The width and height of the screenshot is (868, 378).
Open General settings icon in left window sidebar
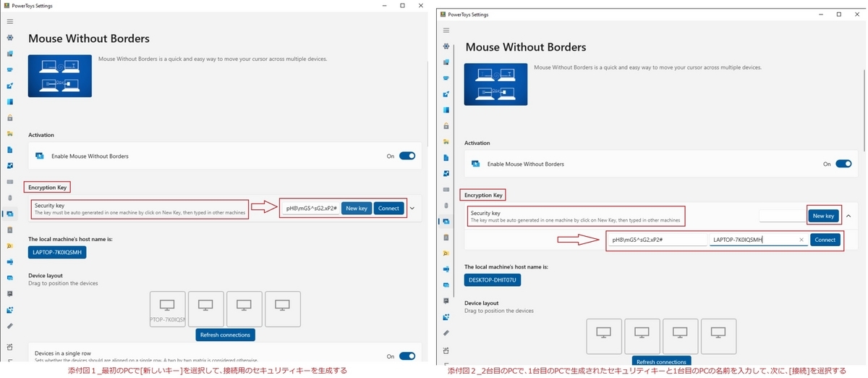[x=9, y=38]
